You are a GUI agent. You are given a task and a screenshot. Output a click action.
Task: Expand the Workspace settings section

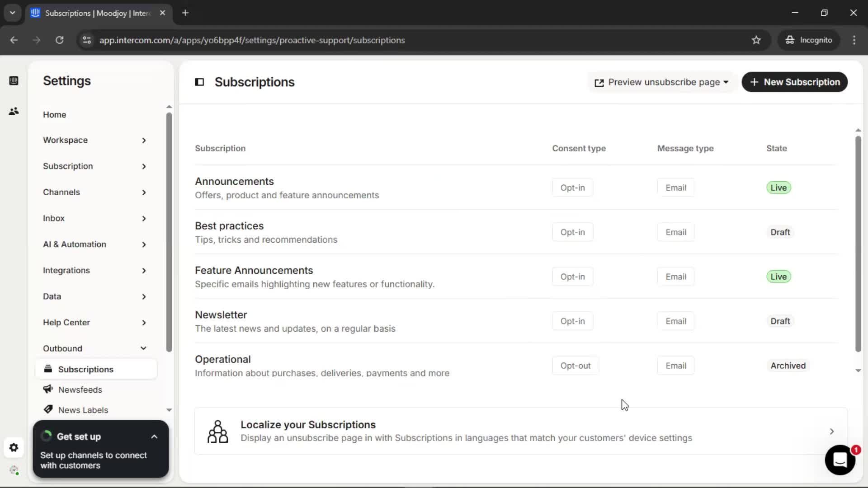pyautogui.click(x=95, y=140)
